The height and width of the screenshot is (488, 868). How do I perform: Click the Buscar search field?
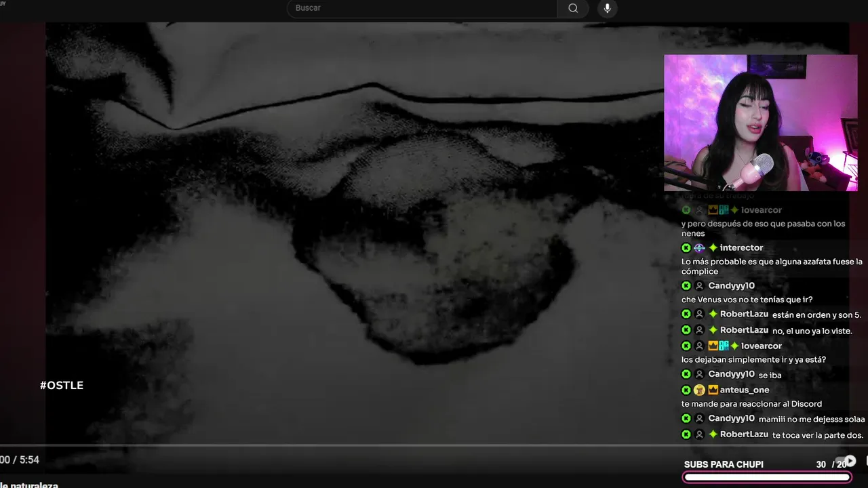point(422,8)
